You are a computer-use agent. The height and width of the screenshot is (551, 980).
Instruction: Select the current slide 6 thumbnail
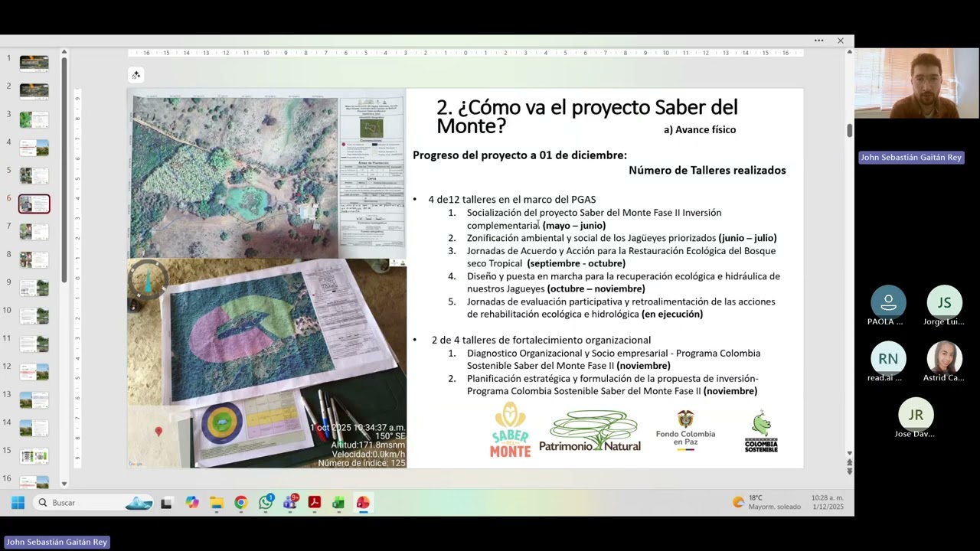(x=34, y=204)
